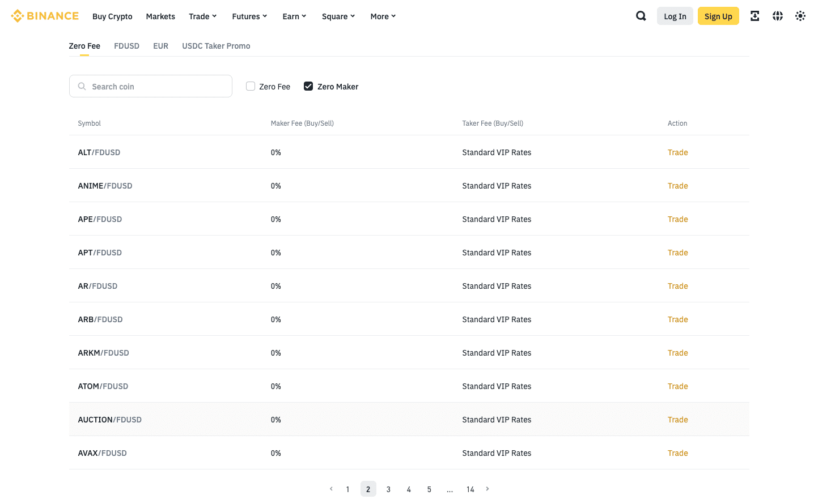Open the language globe icon
Viewport: 814px width, 504px height.
(x=777, y=16)
